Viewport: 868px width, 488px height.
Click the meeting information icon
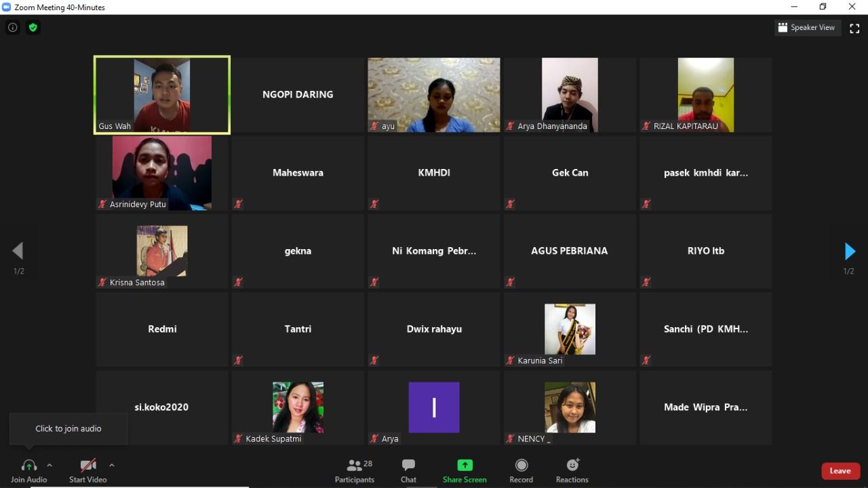point(12,28)
